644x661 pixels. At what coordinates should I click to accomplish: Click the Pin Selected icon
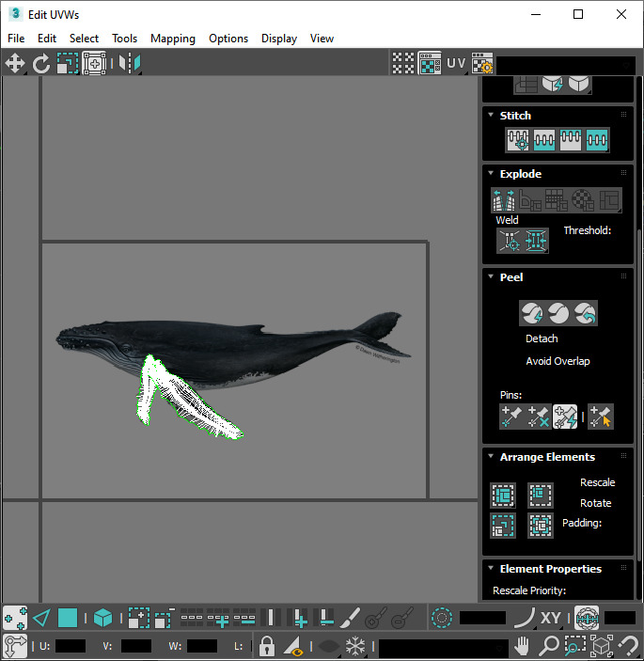(511, 417)
